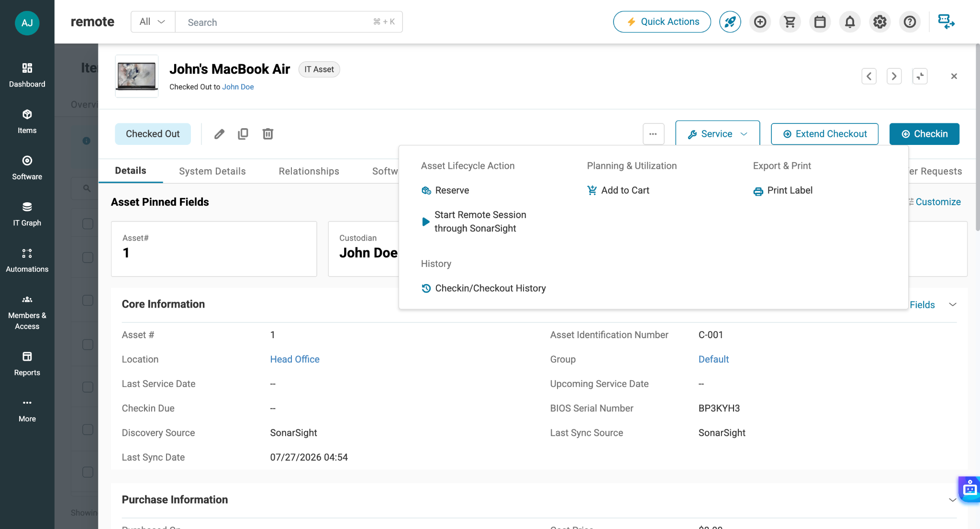Click the Extend Checkout button
The height and width of the screenshot is (529, 980).
[x=824, y=134]
